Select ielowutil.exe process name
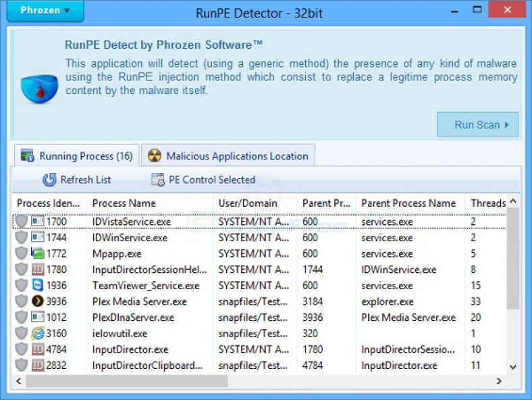Viewport: 532px width, 400px height. pyautogui.click(x=119, y=333)
